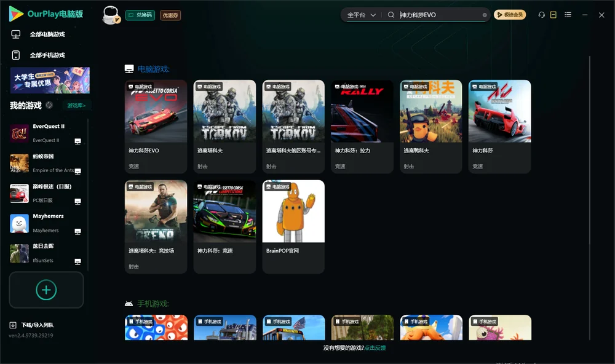Screen dimensions: 615x364
Task: Open the 逃离塔科夫俄区账号专 game card
Action: [x=293, y=127]
